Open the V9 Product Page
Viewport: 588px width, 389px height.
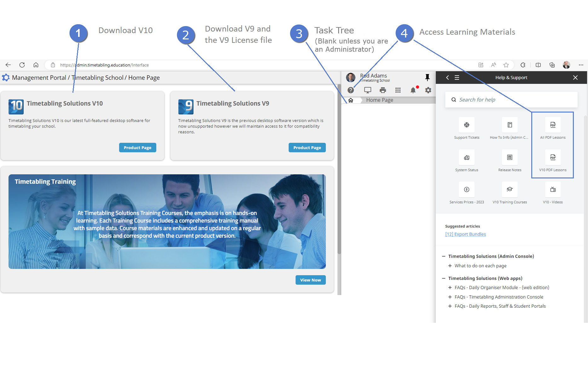[307, 148]
